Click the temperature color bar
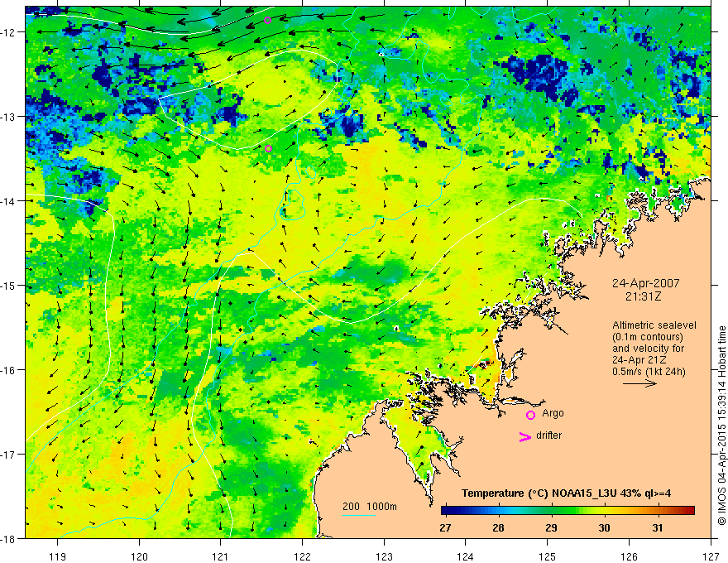The image size is (728, 563). pyautogui.click(x=568, y=511)
